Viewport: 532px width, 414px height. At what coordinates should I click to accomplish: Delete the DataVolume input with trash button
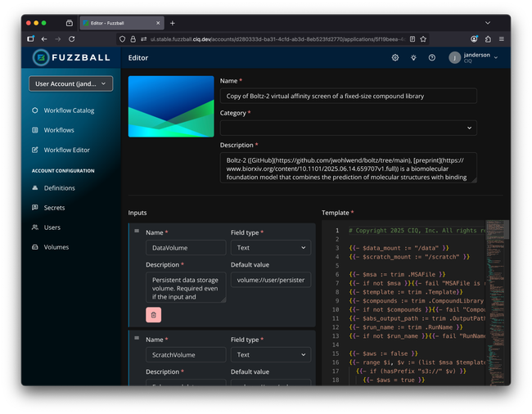click(x=153, y=315)
